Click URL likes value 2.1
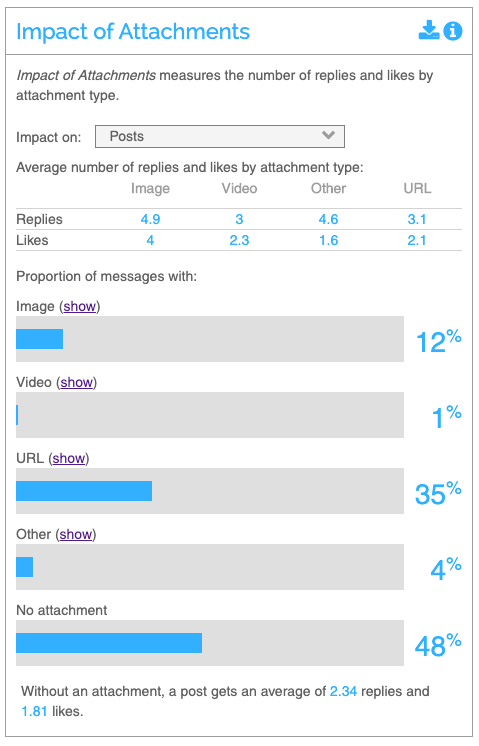 (417, 240)
